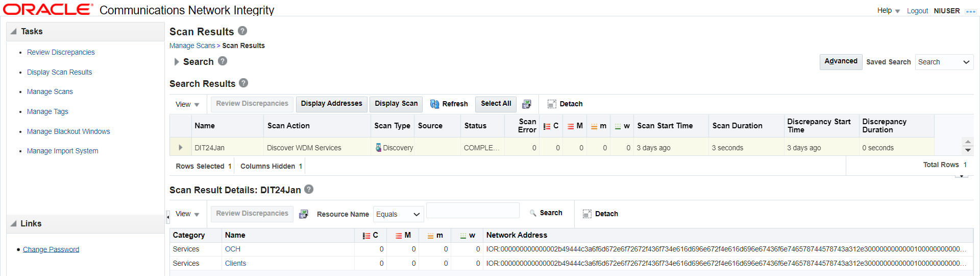Open the Help dropdown menu

[889, 10]
